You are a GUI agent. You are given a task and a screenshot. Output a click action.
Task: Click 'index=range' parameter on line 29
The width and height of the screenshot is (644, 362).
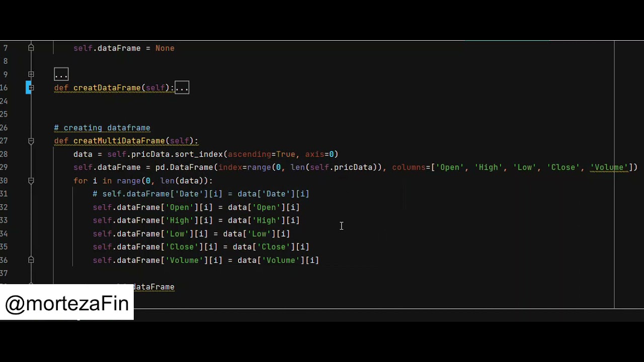pos(245,167)
